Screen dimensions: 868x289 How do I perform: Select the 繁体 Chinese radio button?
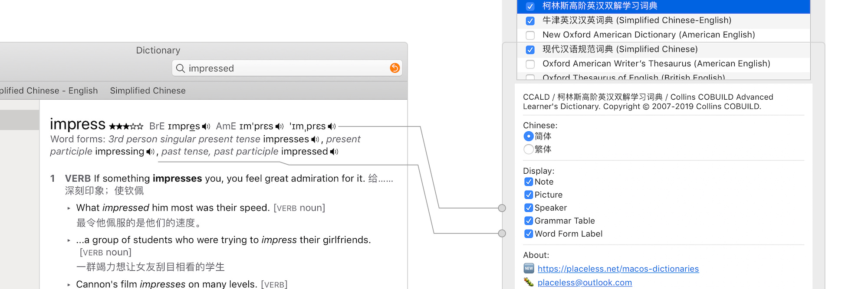tap(528, 149)
